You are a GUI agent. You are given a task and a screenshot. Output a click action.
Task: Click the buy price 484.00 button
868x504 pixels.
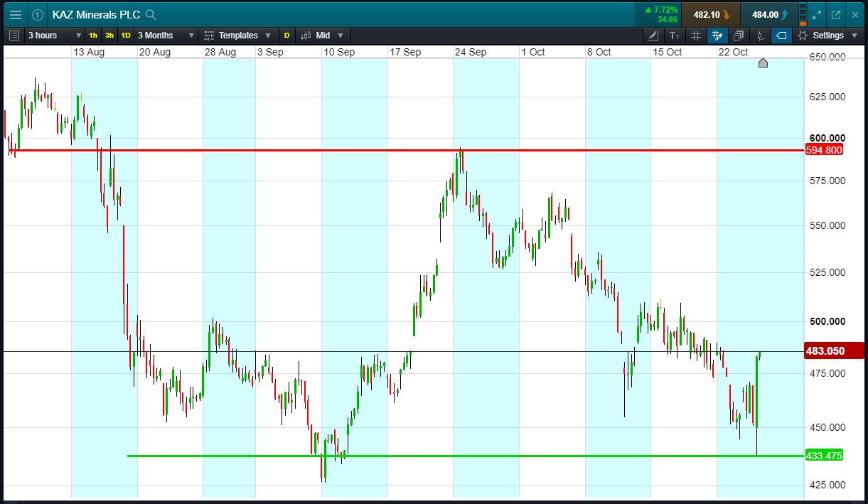pos(768,14)
